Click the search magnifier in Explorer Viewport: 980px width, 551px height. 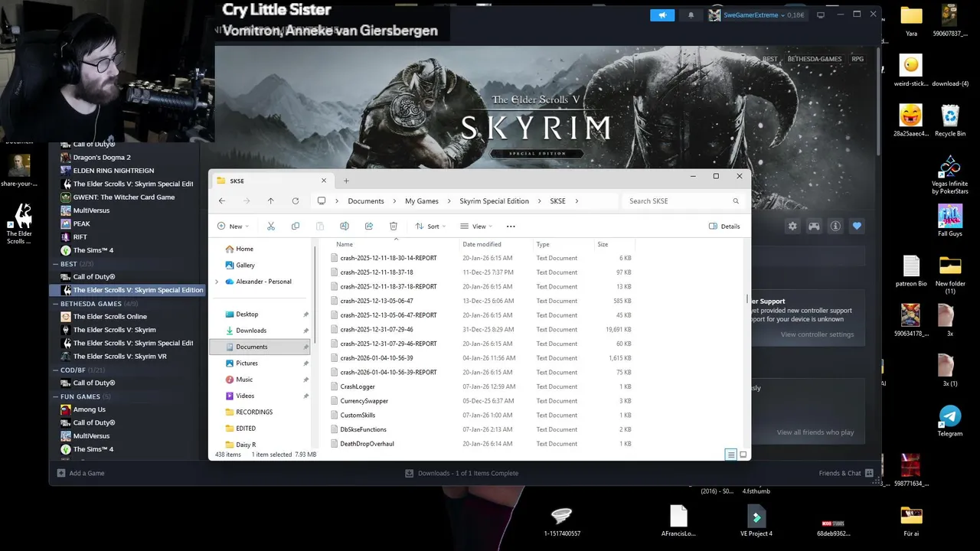tap(736, 201)
